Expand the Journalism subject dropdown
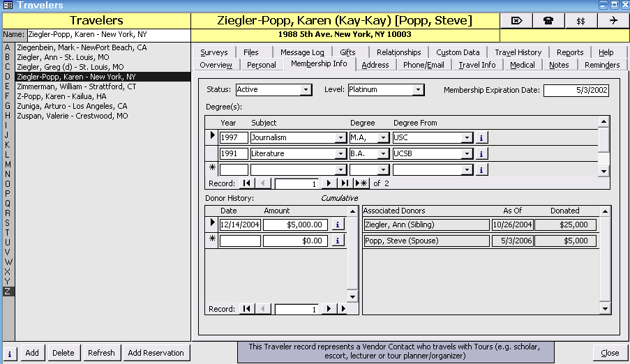 pos(340,138)
